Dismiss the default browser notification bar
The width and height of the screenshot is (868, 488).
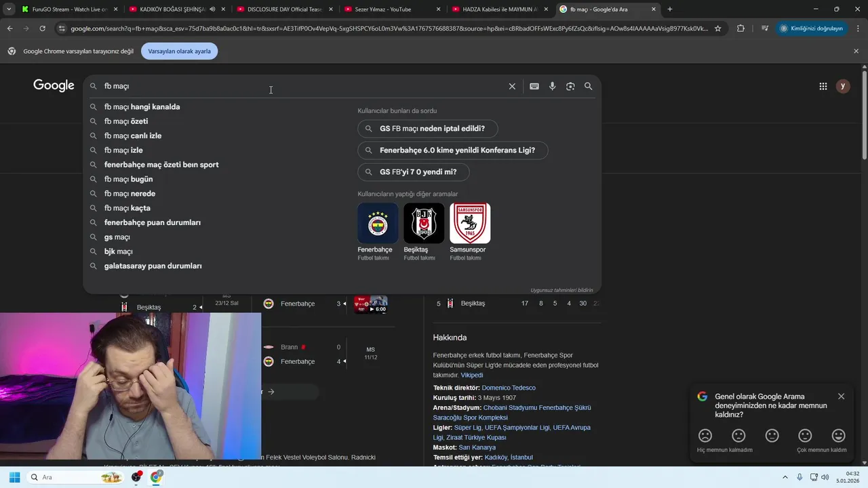click(x=856, y=52)
